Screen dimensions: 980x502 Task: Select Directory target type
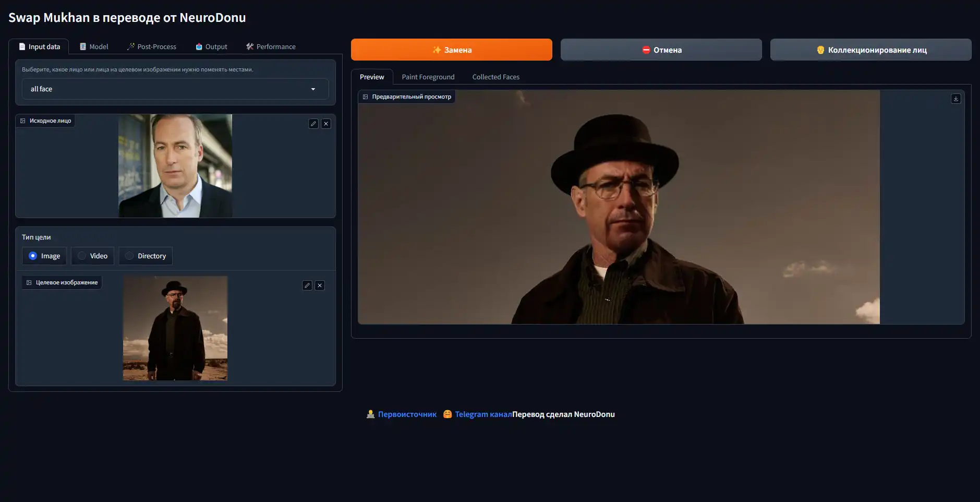146,256
